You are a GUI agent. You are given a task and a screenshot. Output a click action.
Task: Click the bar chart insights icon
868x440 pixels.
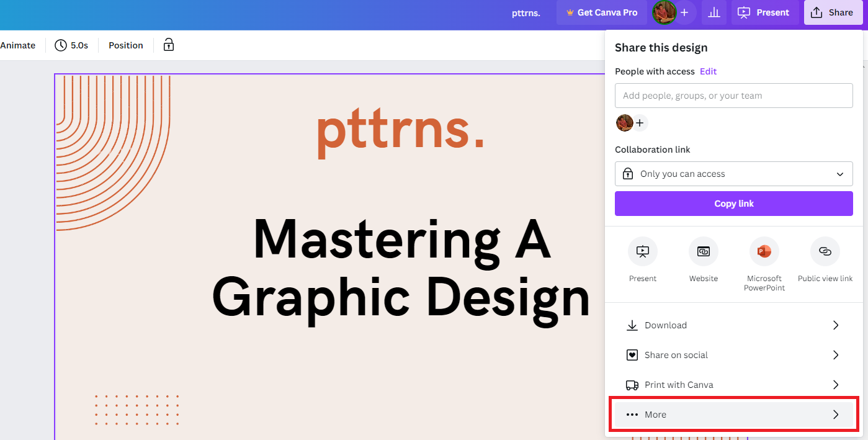714,12
